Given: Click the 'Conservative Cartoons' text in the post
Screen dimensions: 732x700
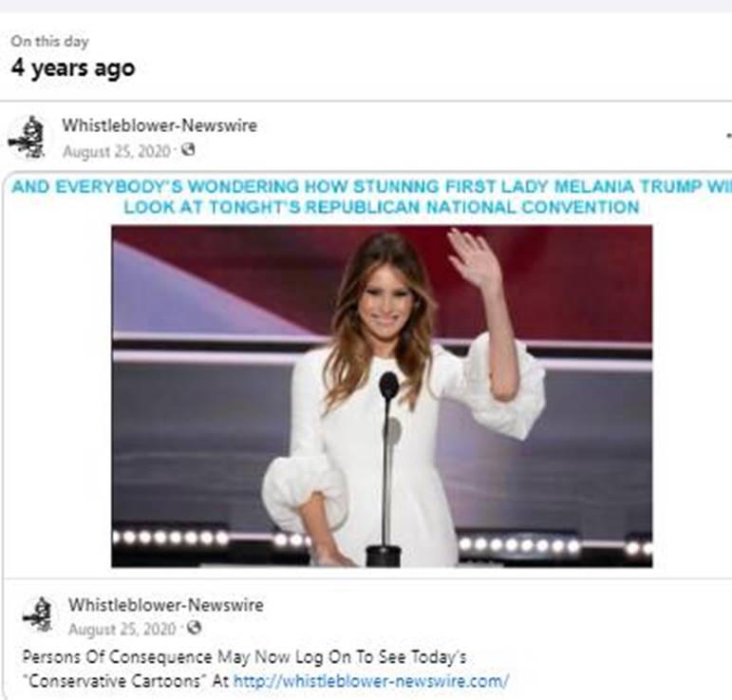Looking at the screenshot, I should (115, 680).
